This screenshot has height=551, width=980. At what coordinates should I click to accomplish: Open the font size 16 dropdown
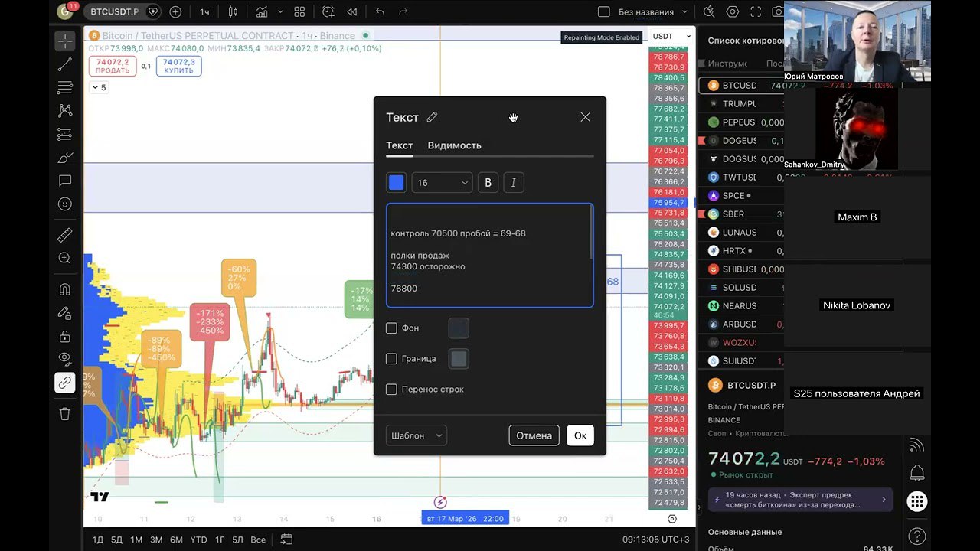(x=442, y=183)
